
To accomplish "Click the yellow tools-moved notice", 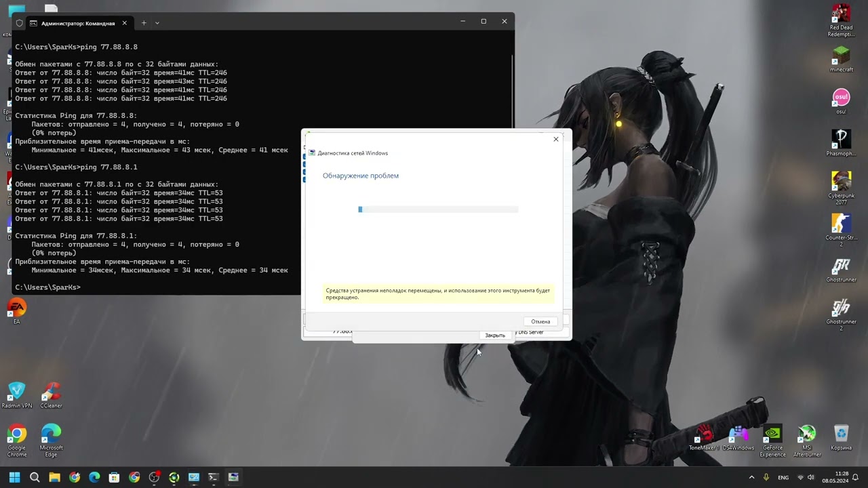I will coord(438,293).
